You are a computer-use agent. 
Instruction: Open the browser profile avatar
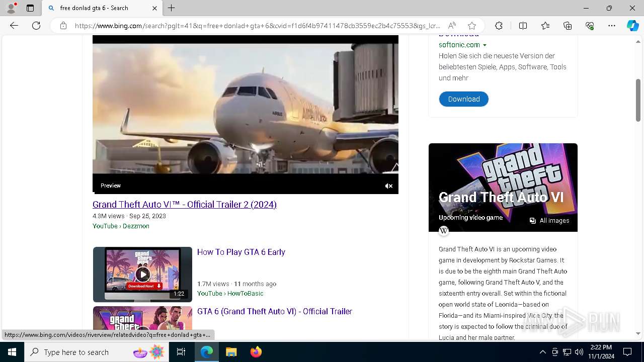point(11,8)
